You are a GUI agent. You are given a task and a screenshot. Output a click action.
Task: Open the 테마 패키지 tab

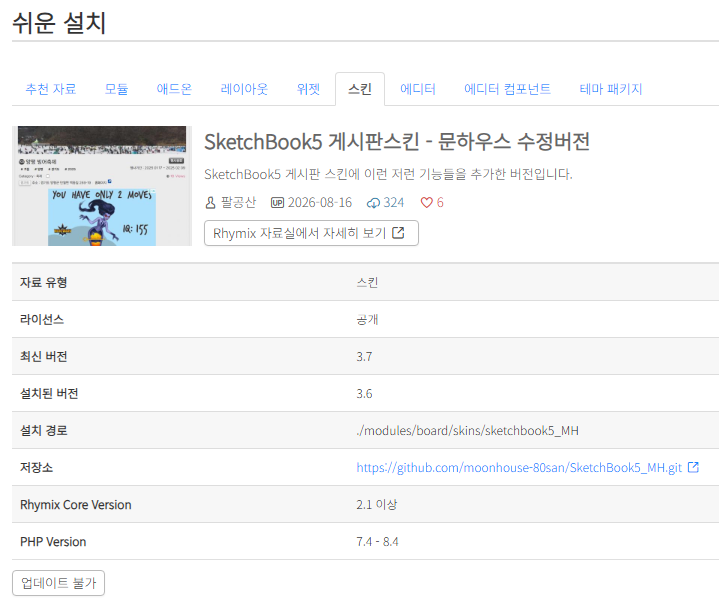coord(611,89)
